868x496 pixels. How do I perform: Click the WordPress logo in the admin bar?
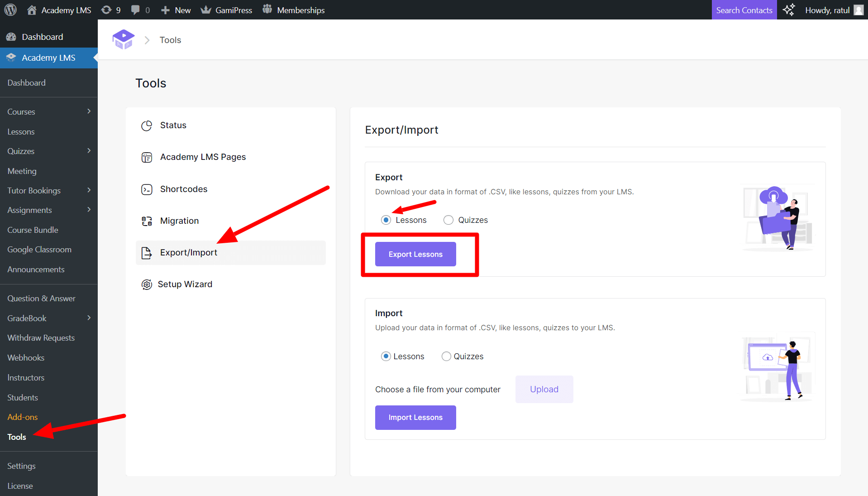pyautogui.click(x=10, y=10)
